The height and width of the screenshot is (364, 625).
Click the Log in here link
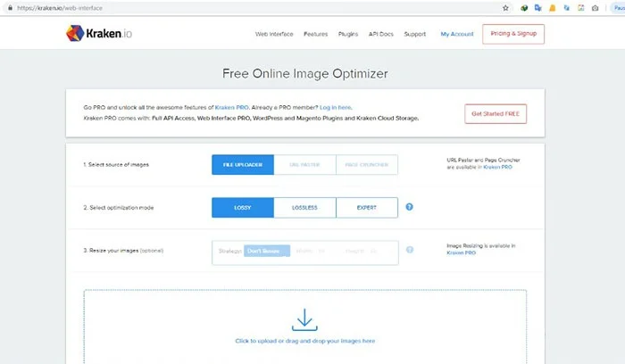[336, 108]
